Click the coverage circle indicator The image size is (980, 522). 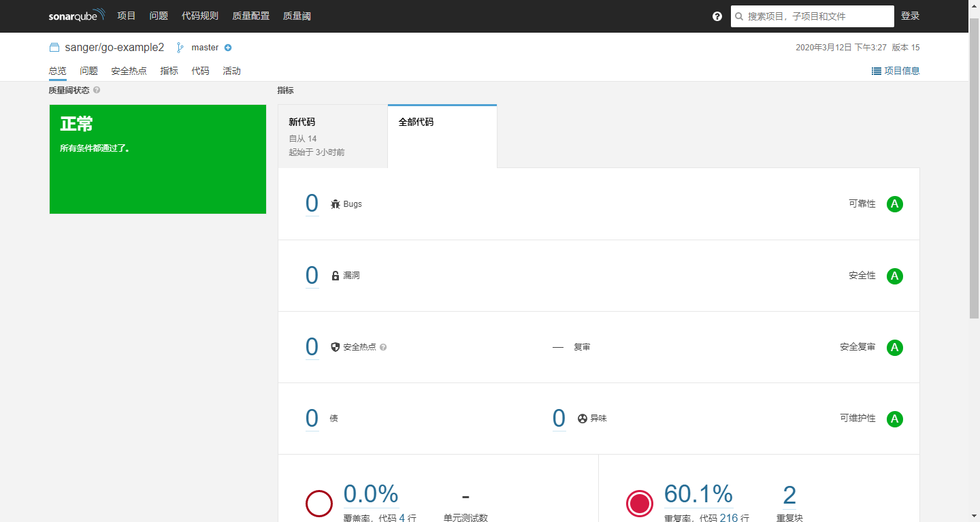pos(318,504)
